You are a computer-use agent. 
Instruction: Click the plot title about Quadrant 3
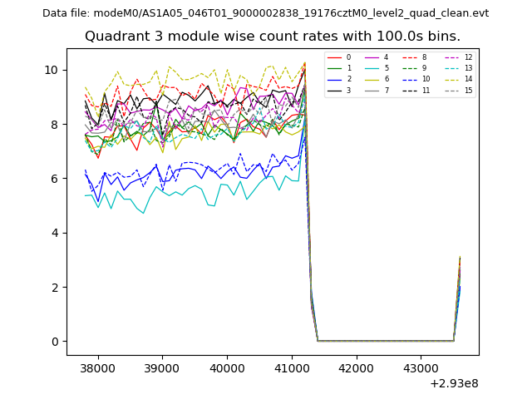tap(273, 37)
